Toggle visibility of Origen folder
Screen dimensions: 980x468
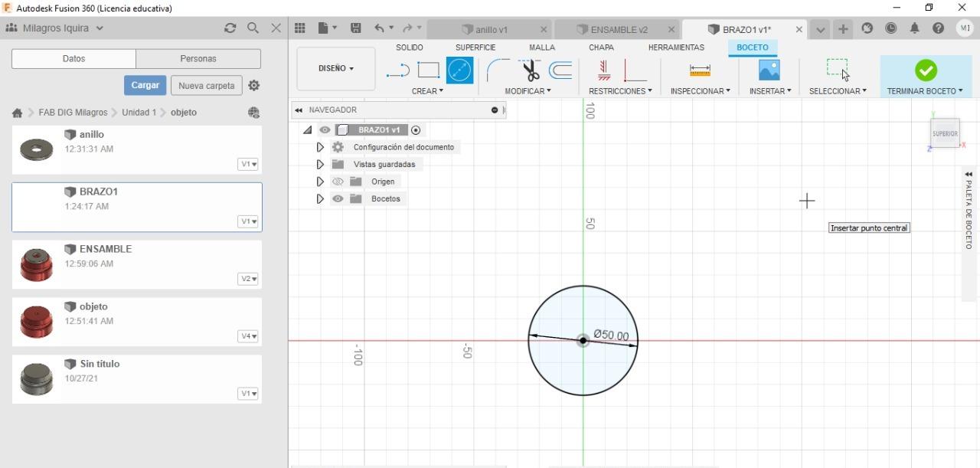(x=338, y=182)
